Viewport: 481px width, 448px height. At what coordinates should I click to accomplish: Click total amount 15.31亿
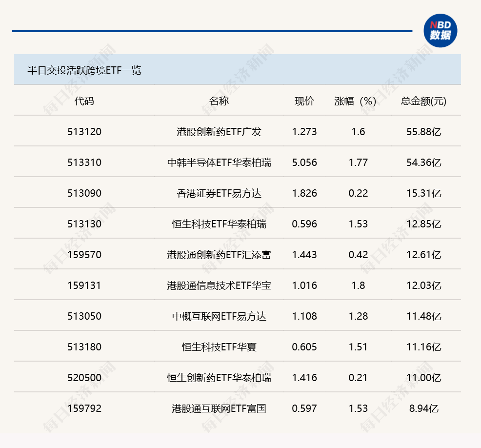tap(423, 193)
